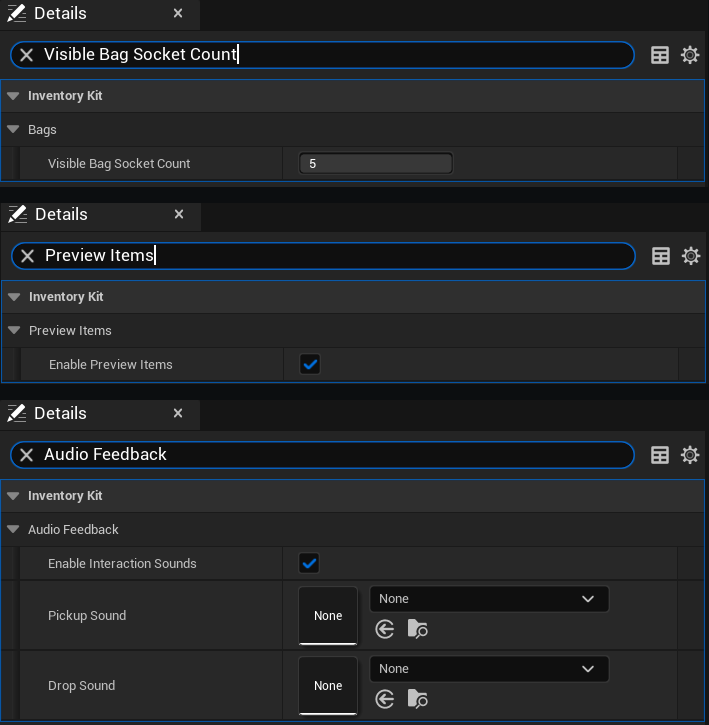Collapse Inventory Kit category in middle panel
The image size is (709, 725).
[14, 297]
